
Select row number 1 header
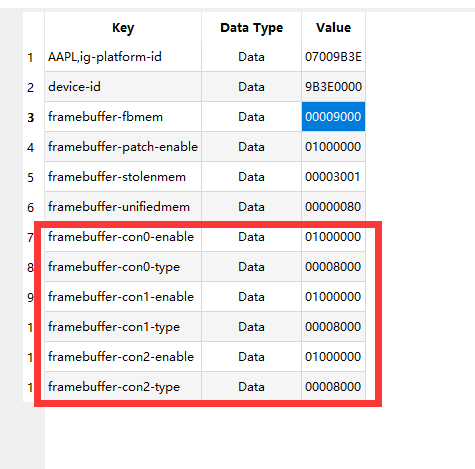(30, 57)
